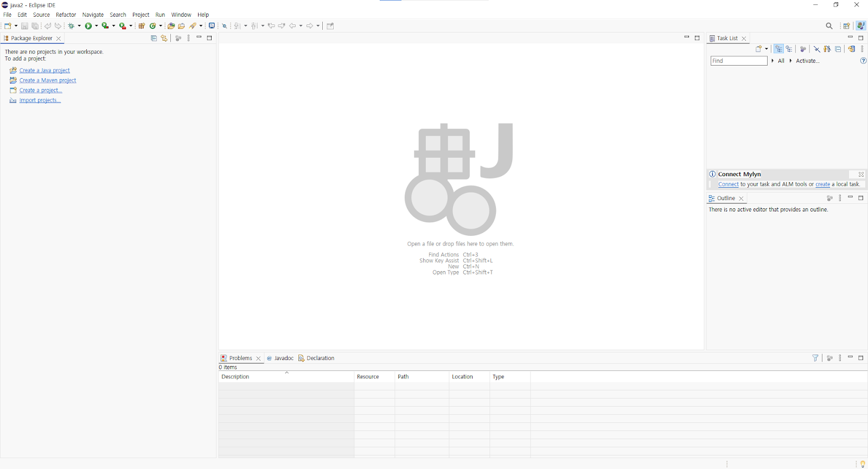The image size is (868, 469).
Task: Select the Java perspective button
Action: (x=860, y=25)
